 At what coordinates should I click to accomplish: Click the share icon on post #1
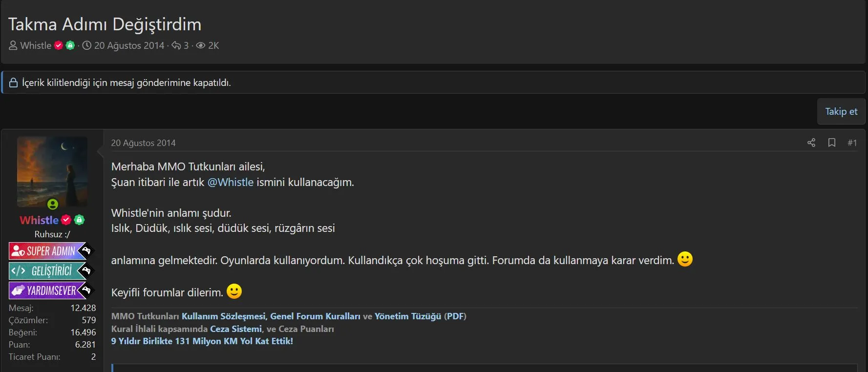[811, 143]
